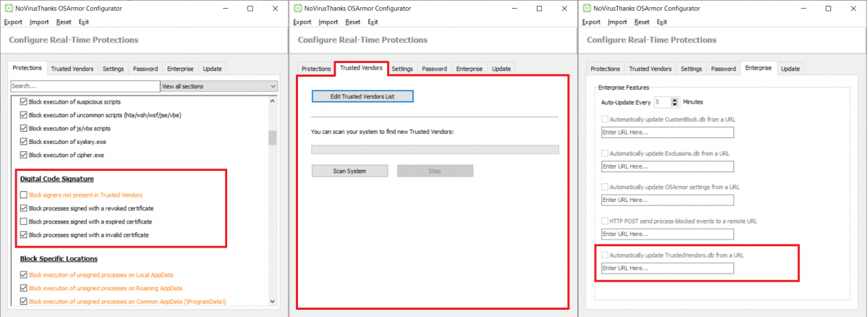Open Export menu in middle window
The width and height of the screenshot is (868, 317).
(x=302, y=22)
